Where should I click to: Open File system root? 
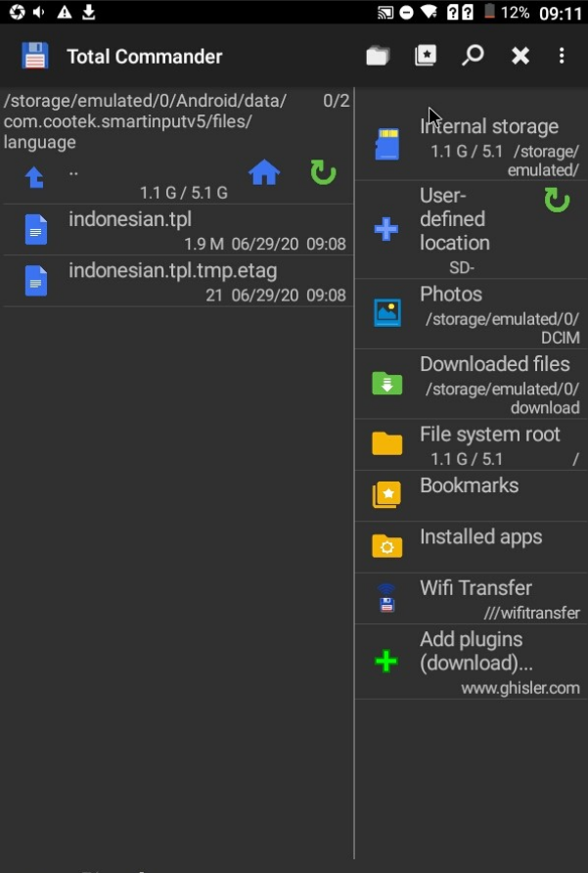coord(471,445)
